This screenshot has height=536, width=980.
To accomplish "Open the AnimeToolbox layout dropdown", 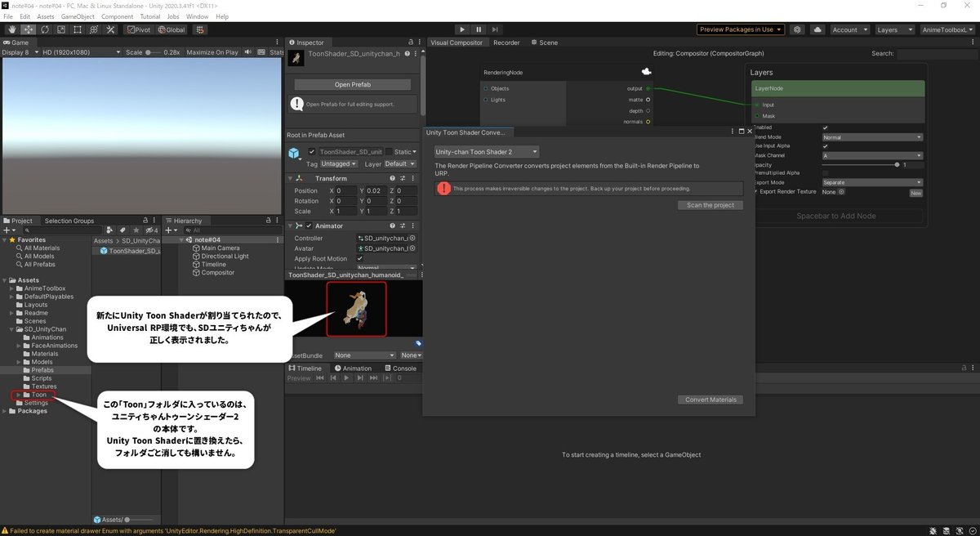I will [947, 29].
